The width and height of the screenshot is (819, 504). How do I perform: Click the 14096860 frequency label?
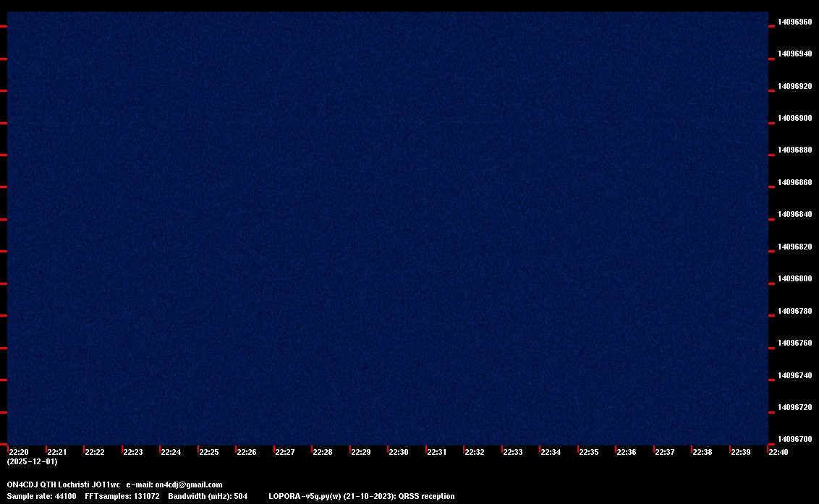point(794,182)
